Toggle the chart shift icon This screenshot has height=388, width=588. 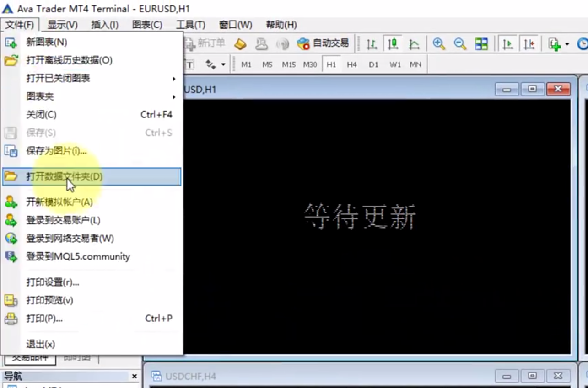click(529, 44)
